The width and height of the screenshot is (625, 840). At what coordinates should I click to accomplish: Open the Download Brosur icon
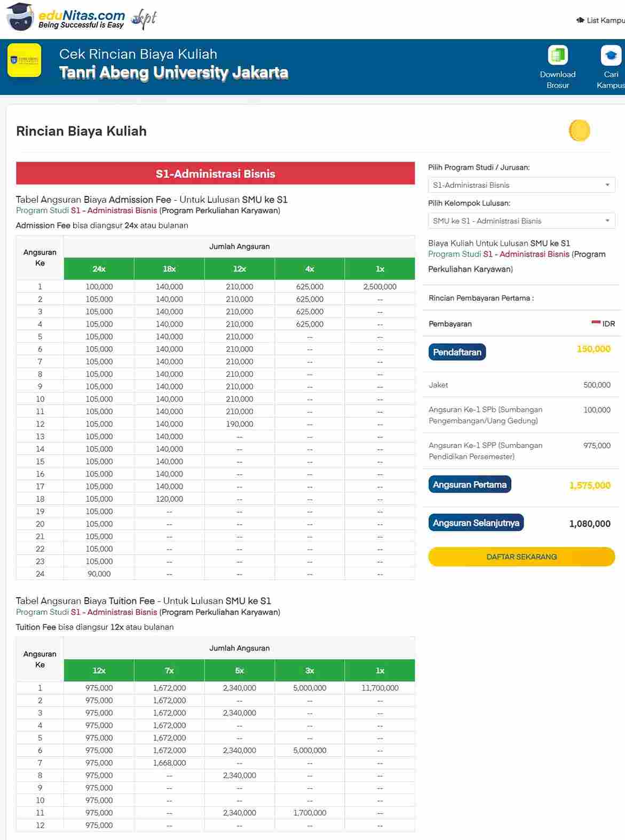(557, 55)
